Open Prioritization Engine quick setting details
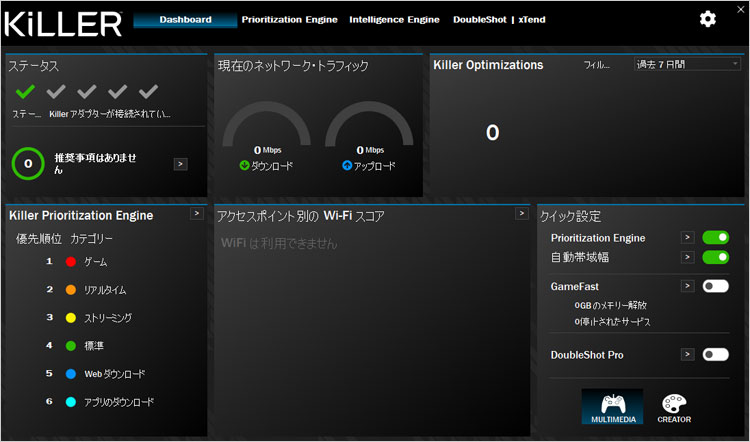Viewport: 750px width, 442px height. pos(687,237)
